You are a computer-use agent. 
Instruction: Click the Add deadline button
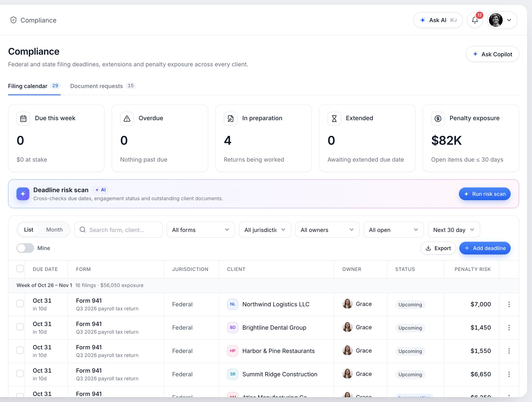(x=485, y=248)
